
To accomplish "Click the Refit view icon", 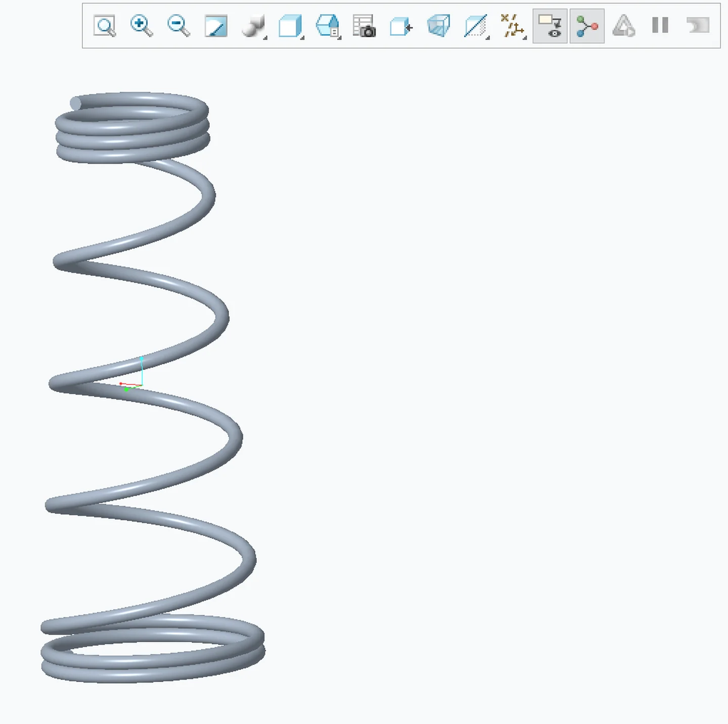I will click(105, 26).
